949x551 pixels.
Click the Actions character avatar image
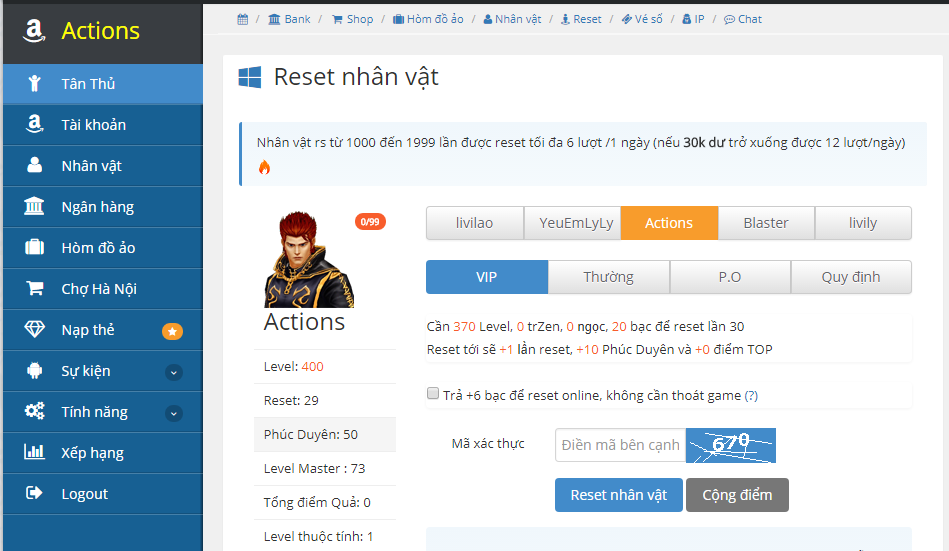[x=309, y=258]
